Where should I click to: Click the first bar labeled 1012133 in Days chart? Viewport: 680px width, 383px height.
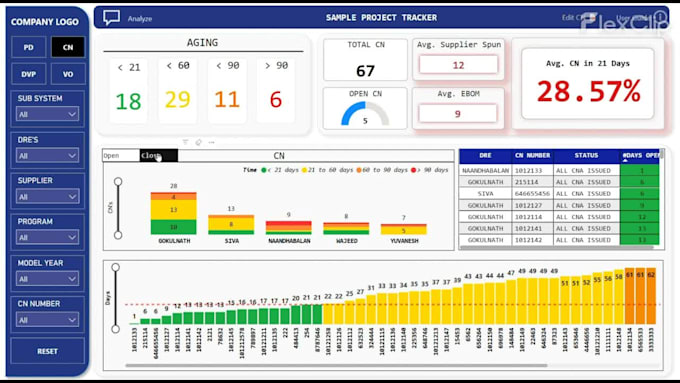pyautogui.click(x=134, y=323)
